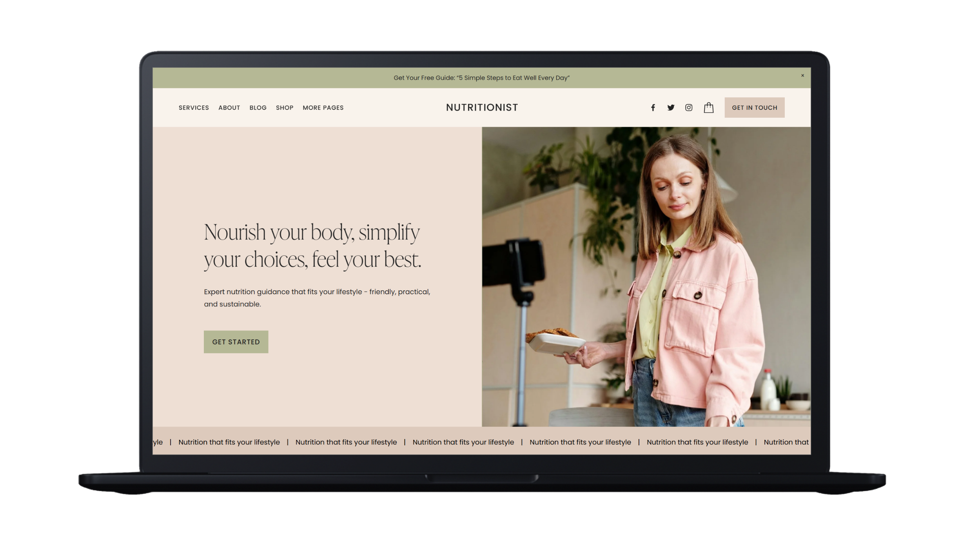The height and width of the screenshot is (552, 980).
Task: Click the NUTRITIONIST site logo
Action: tap(482, 107)
